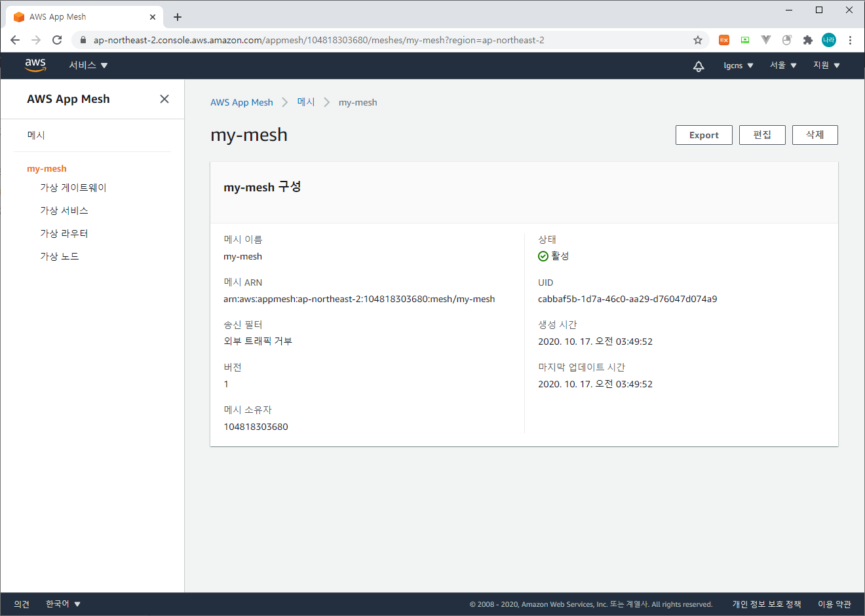This screenshot has height=616, width=865.
Task: Click the Export button
Action: click(x=704, y=135)
